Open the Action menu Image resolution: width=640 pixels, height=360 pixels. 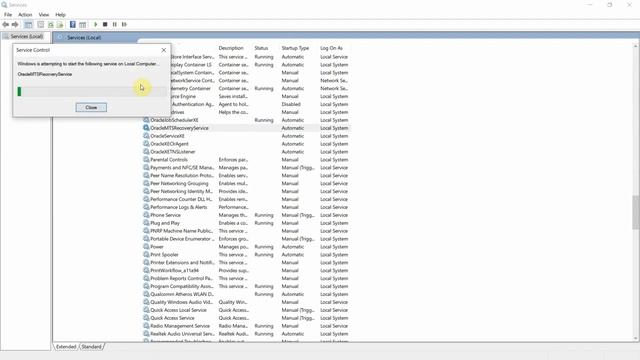[25, 14]
